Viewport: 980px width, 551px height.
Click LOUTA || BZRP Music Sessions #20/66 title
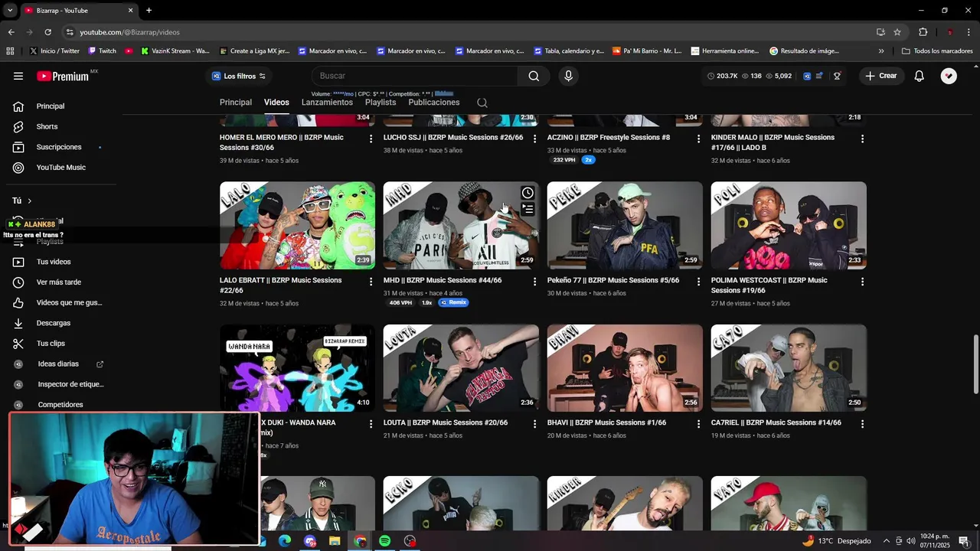(x=446, y=422)
